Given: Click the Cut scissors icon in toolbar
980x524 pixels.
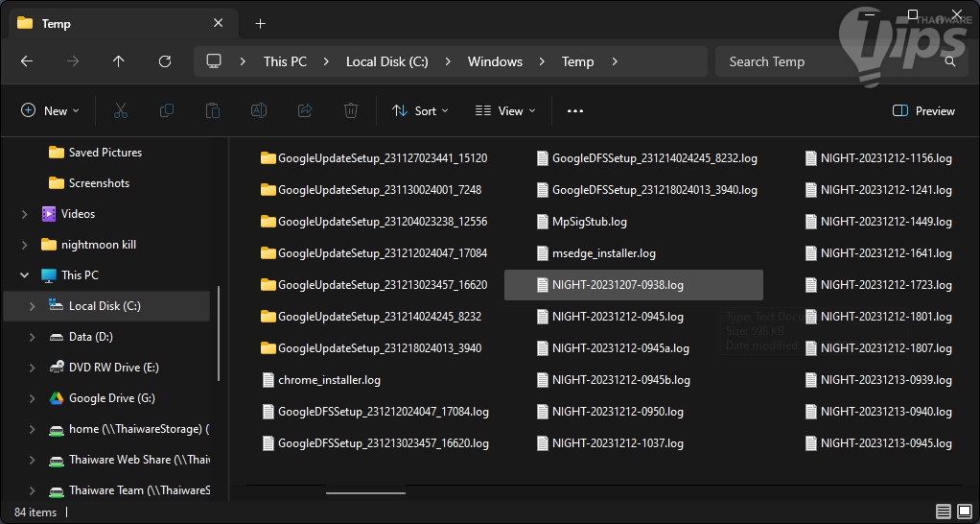Looking at the screenshot, I should (120, 111).
